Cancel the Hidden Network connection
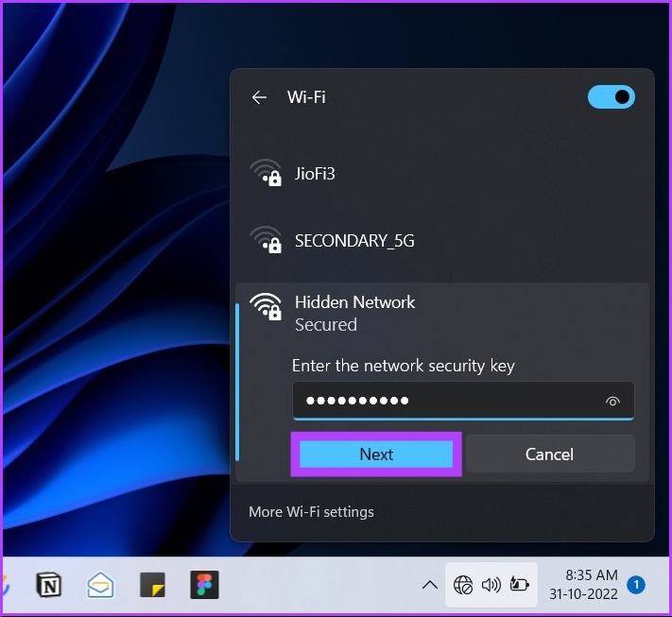Screen dimensions: 672x617 point(550,454)
